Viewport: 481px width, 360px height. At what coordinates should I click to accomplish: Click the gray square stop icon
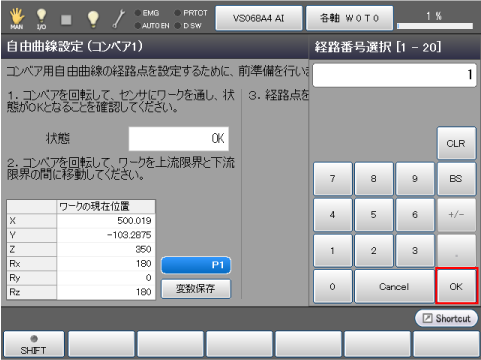click(x=66, y=20)
